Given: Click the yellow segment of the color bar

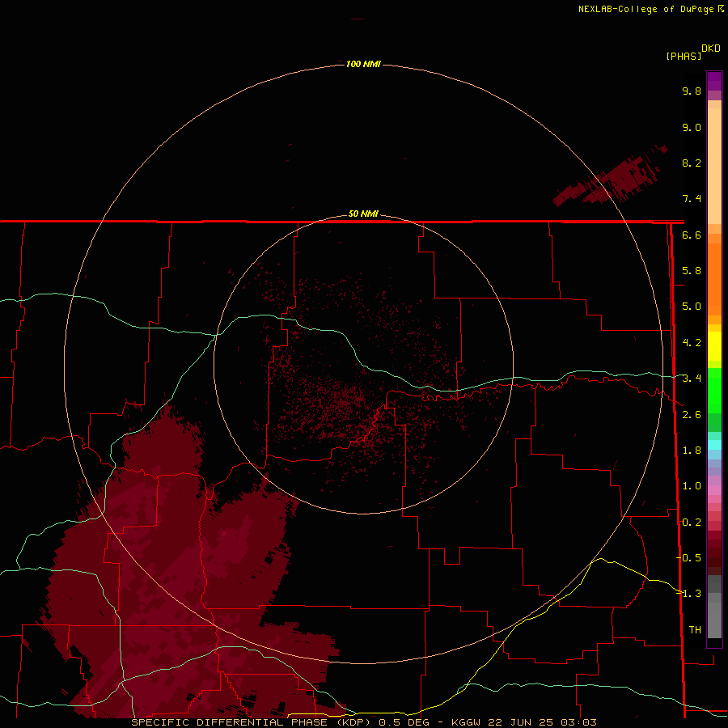Looking at the screenshot, I should click(x=714, y=346).
